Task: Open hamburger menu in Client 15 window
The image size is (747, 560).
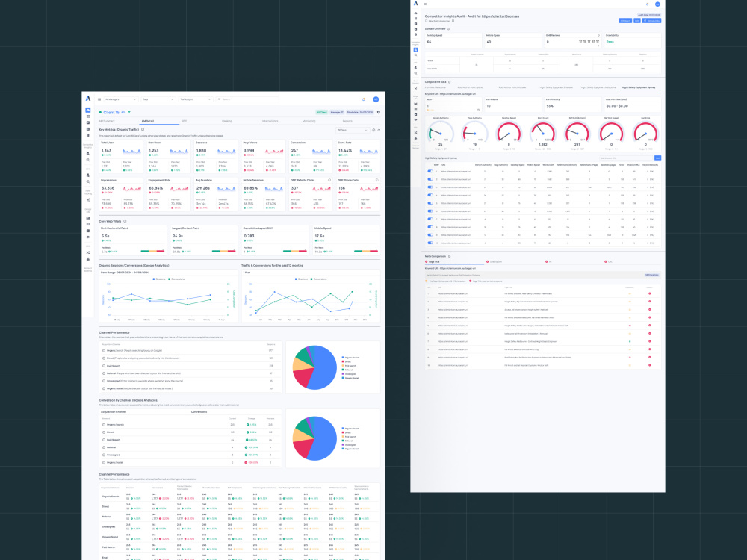Action: pos(99,99)
